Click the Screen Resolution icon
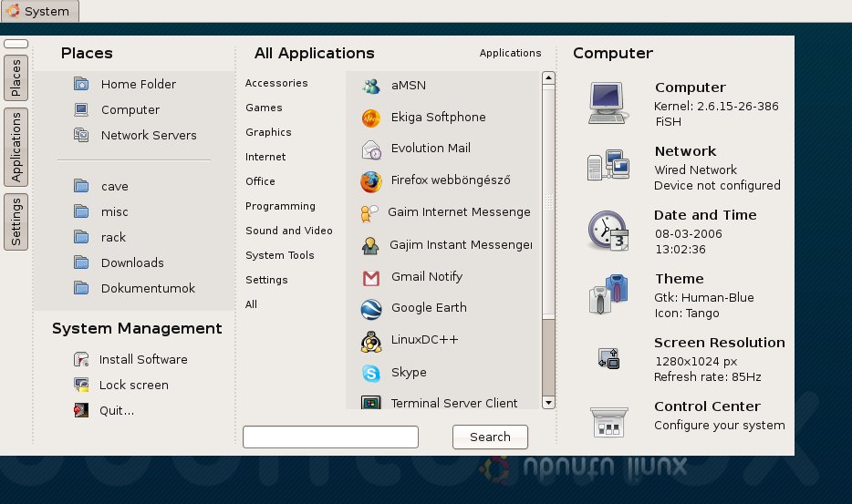Image resolution: width=852 pixels, height=504 pixels. [x=608, y=358]
